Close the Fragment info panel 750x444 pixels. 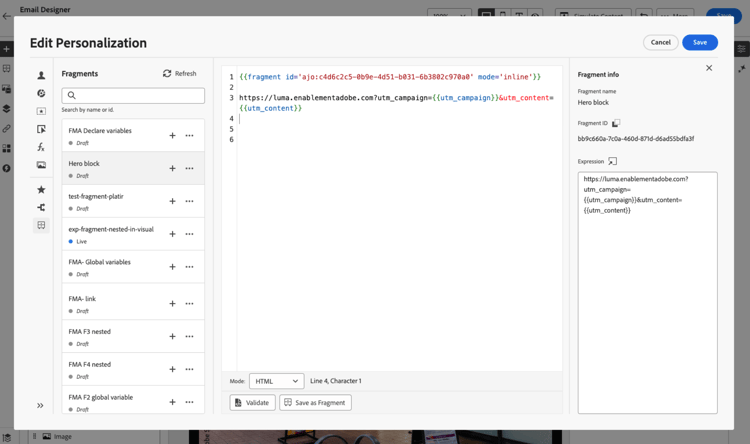pos(709,68)
